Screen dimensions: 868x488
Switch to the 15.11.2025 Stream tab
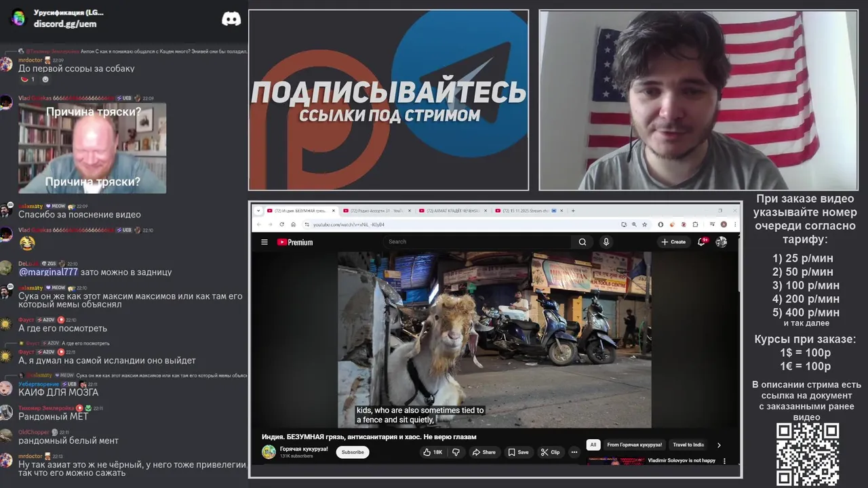pos(528,211)
